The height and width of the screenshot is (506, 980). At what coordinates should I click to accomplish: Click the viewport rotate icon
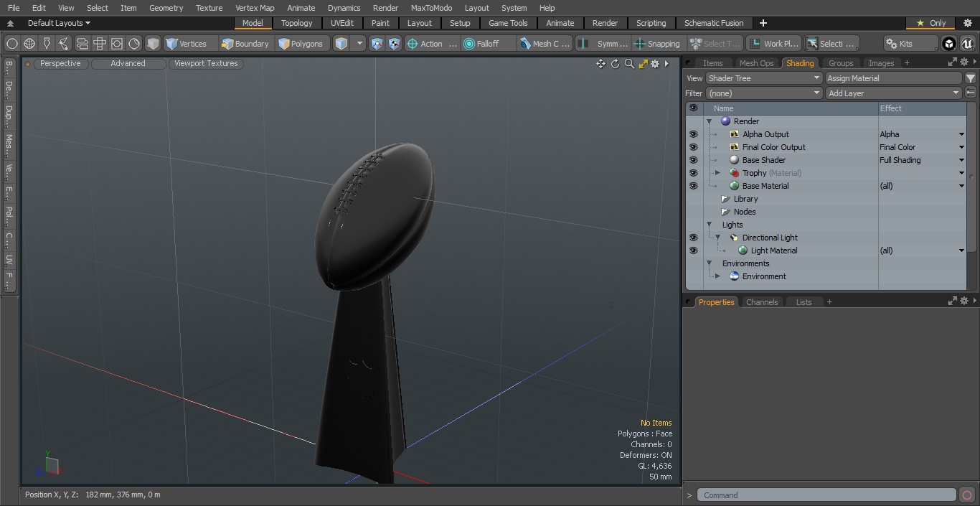[615, 64]
